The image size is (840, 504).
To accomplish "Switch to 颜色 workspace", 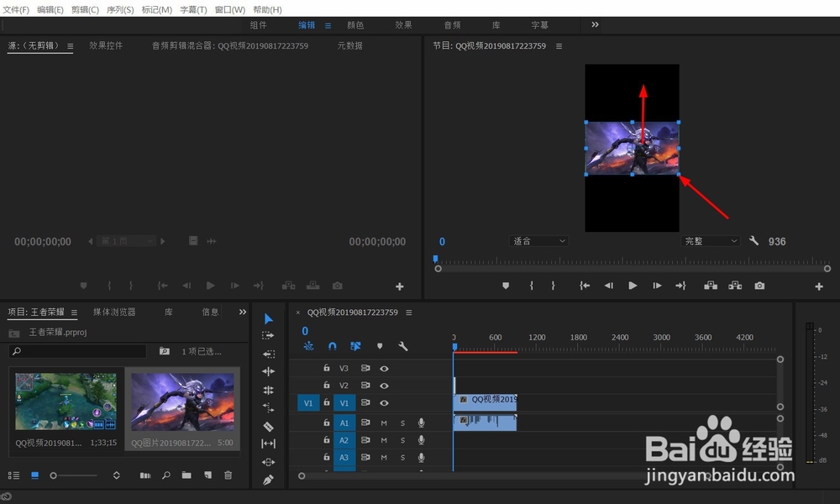I will [x=355, y=25].
